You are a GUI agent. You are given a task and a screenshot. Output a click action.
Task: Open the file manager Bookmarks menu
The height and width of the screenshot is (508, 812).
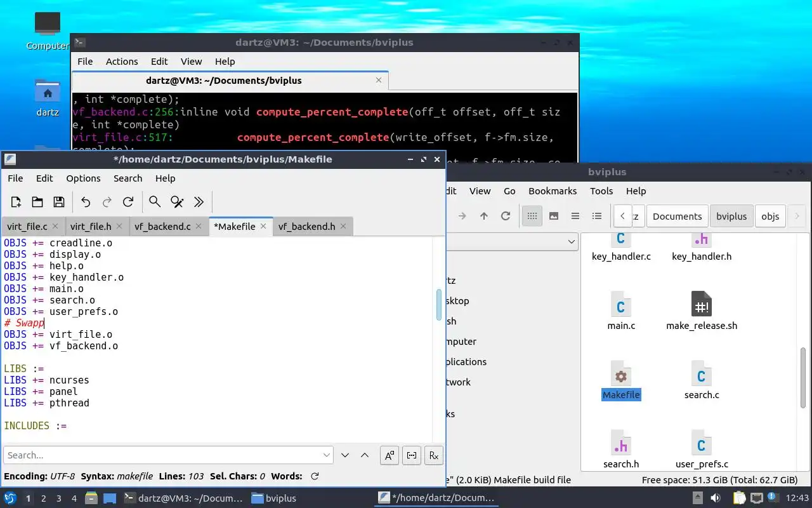(553, 191)
